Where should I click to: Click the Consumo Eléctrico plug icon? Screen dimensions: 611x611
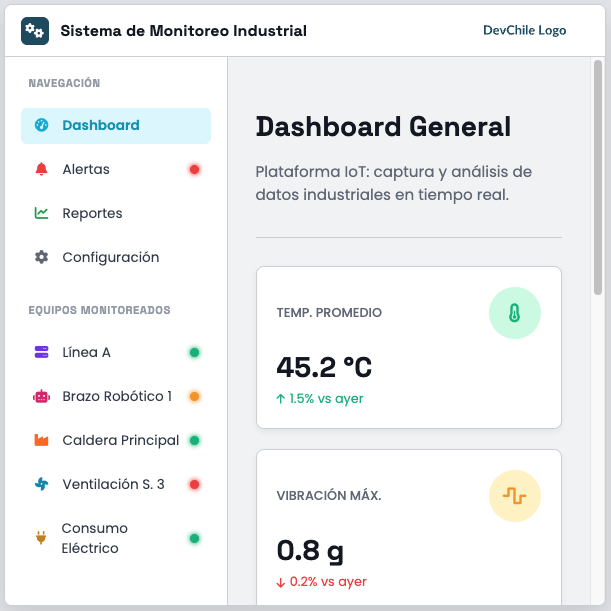pos(41,539)
